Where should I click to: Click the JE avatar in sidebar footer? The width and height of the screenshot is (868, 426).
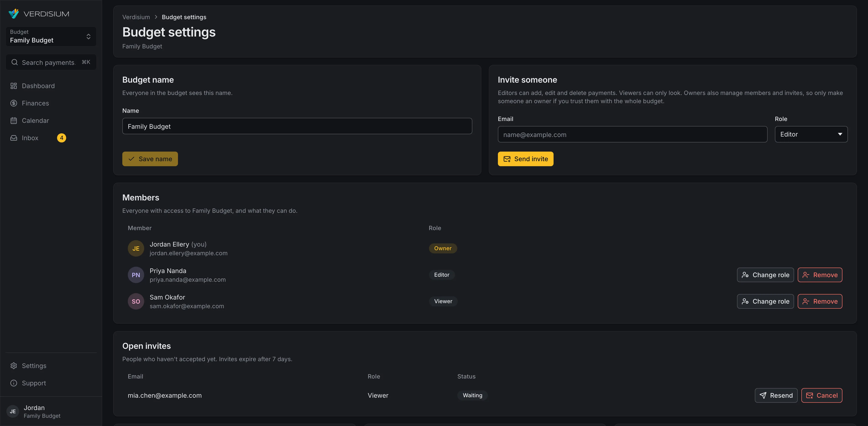(13, 412)
